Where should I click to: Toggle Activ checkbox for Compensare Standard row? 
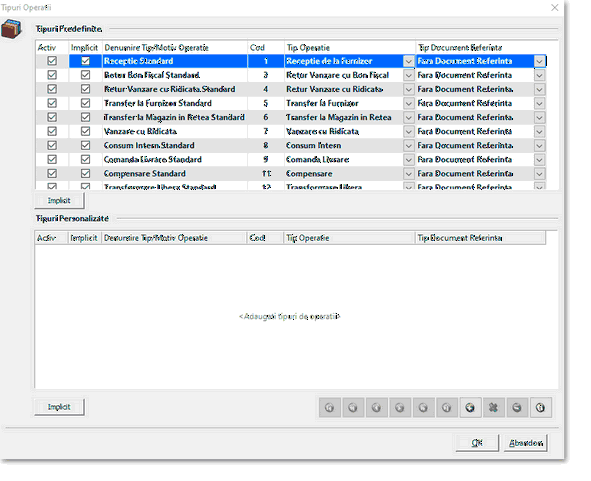(52, 173)
